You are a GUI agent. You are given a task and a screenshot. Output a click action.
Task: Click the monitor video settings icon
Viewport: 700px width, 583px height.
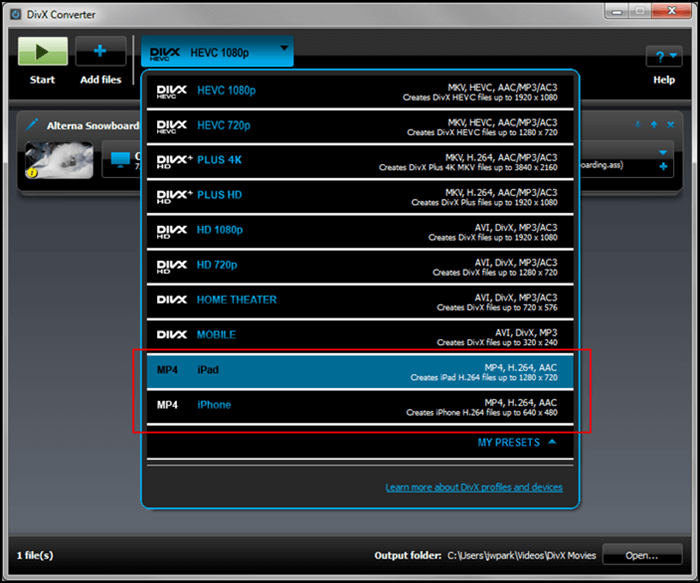tap(120, 159)
